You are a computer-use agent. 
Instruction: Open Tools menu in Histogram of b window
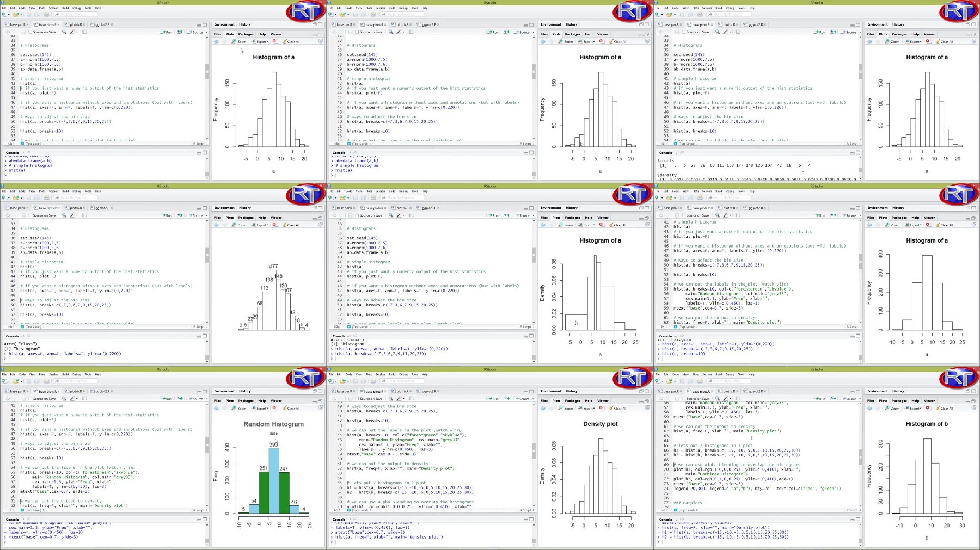coord(741,374)
